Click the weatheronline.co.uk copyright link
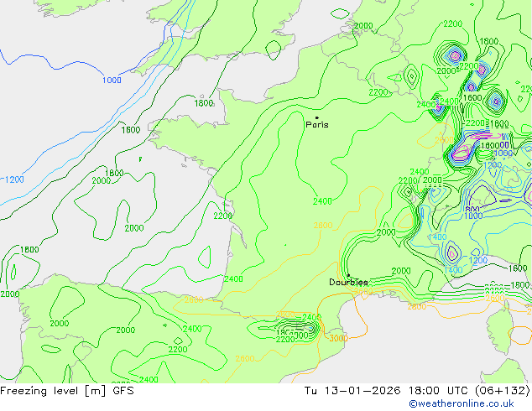 462,403
